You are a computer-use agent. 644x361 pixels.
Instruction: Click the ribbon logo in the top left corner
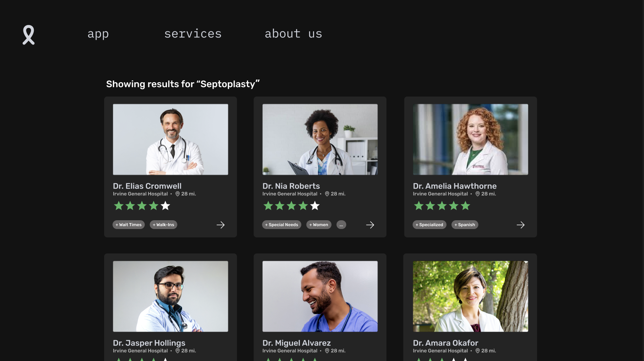click(28, 35)
